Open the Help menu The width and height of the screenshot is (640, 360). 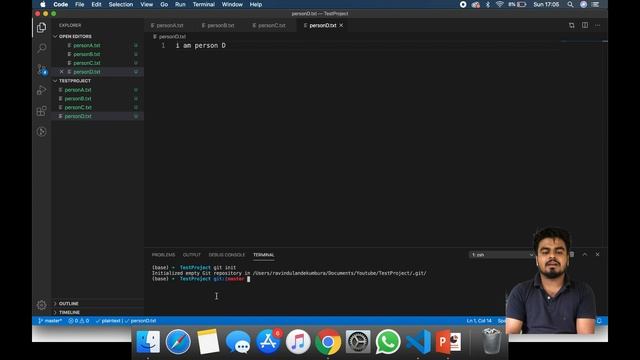coord(256,4)
